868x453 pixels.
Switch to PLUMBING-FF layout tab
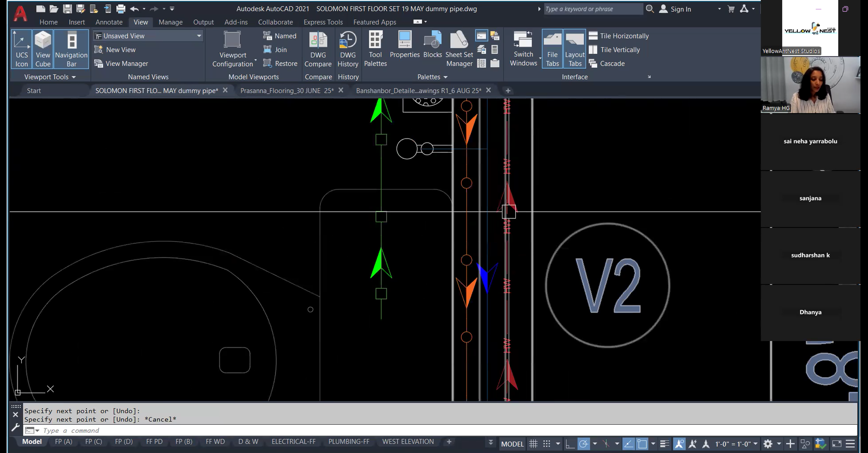(349, 442)
